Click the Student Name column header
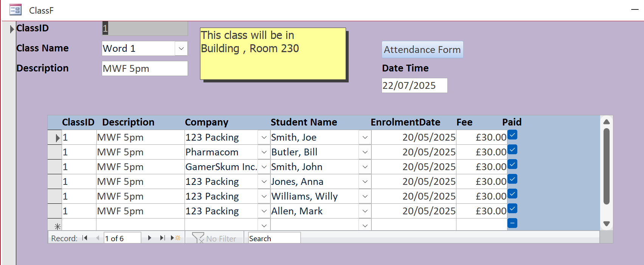 (304, 122)
